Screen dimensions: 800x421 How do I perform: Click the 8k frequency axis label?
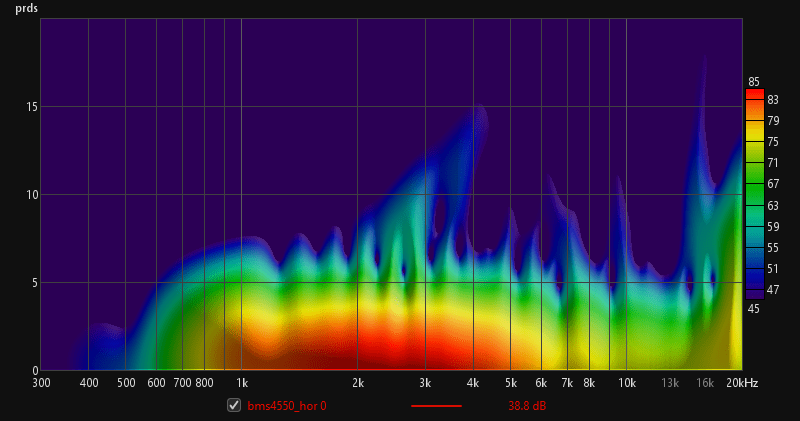(x=589, y=383)
